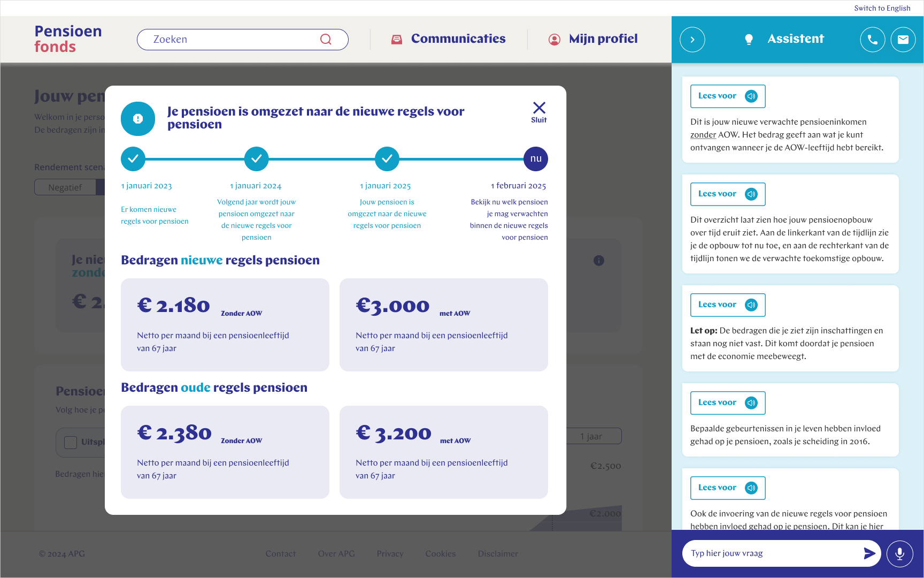
Task: Click the search magnifier icon
Action: 326,39
